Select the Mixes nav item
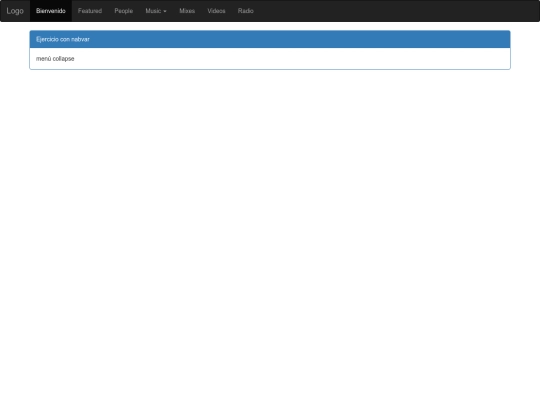The width and height of the screenshot is (540, 405). click(187, 11)
